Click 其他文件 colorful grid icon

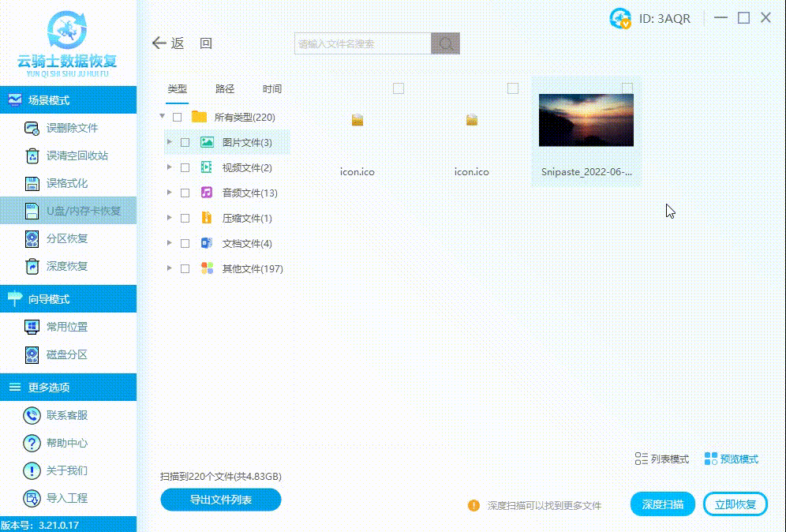(207, 268)
